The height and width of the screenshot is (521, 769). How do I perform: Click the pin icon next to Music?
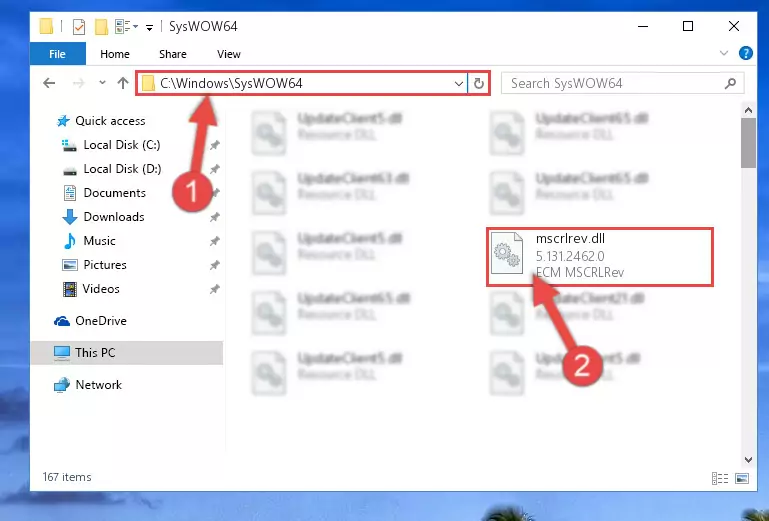[x=215, y=241]
